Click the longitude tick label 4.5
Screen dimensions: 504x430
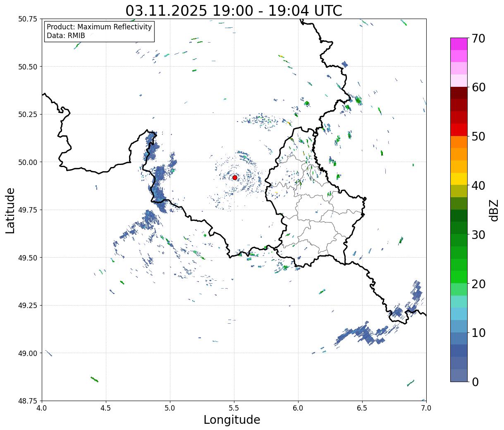106,408
